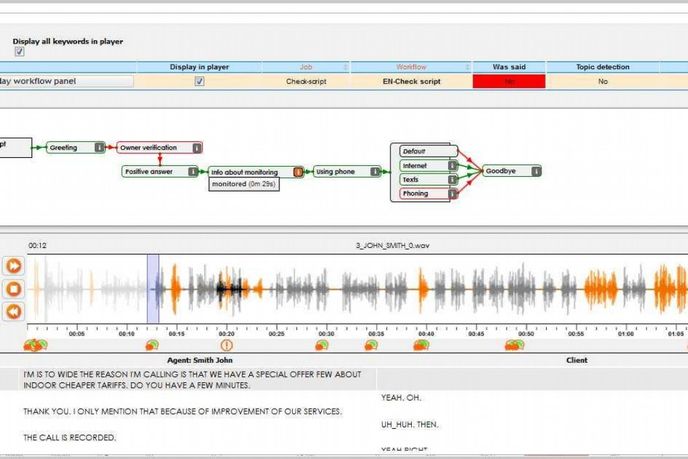The height and width of the screenshot is (459, 688).
Task: Click the 00:12 current time label
Action: coord(37,246)
